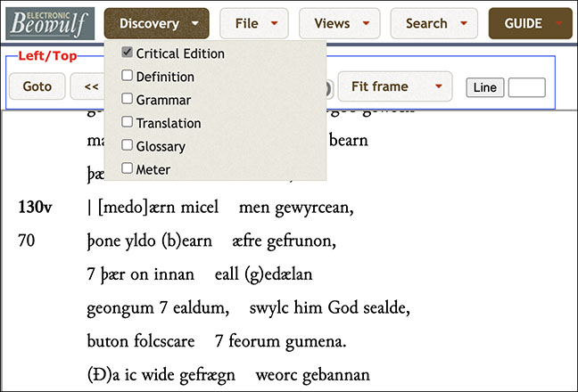Click the word "sealde,"
Image resolution: width=578 pixels, height=392 pixels.
tap(387, 307)
